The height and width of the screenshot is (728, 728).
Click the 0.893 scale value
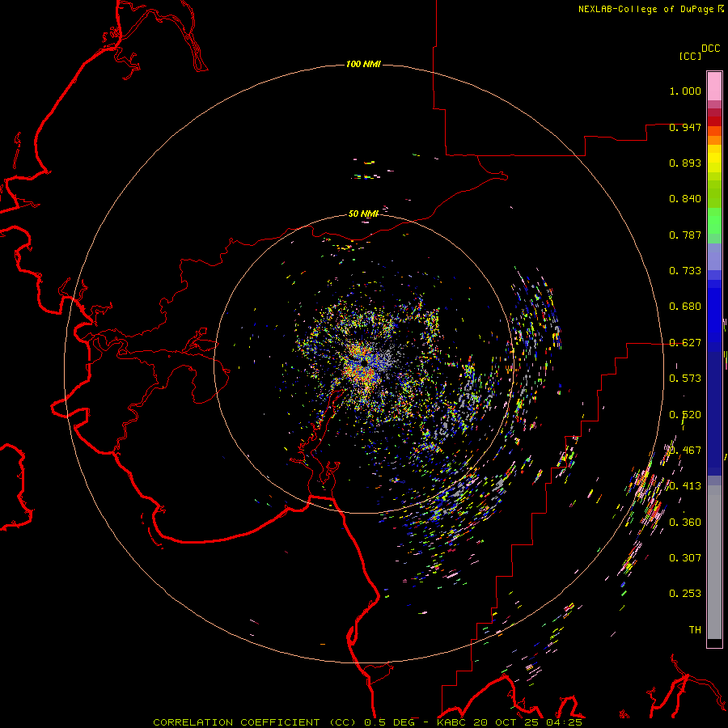pyautogui.click(x=685, y=163)
